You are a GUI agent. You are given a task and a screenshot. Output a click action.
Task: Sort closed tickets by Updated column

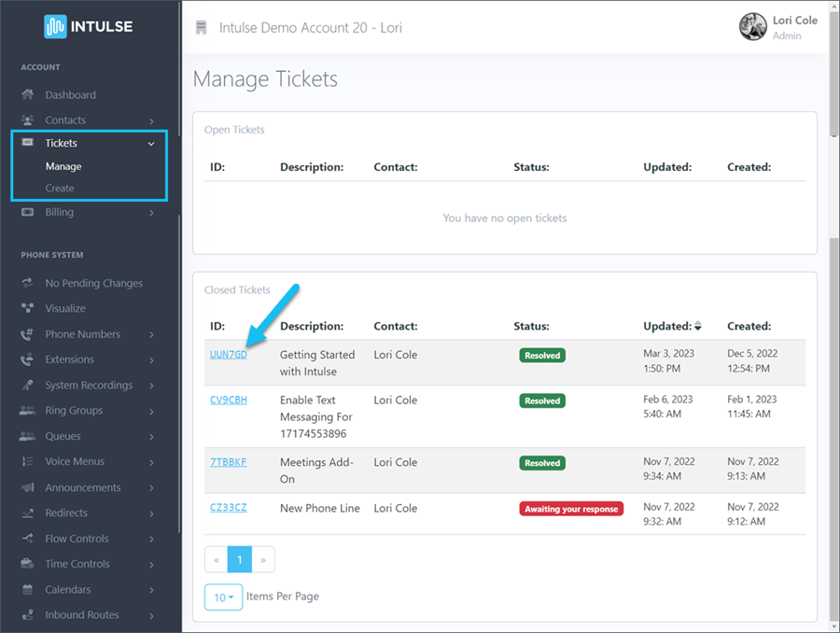[x=697, y=326]
